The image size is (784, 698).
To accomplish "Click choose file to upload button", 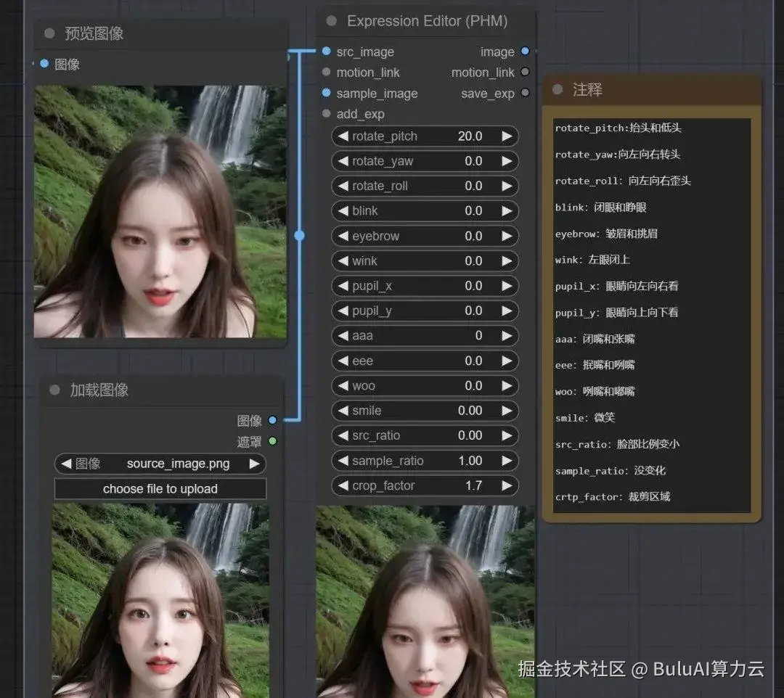I will tap(160, 488).
